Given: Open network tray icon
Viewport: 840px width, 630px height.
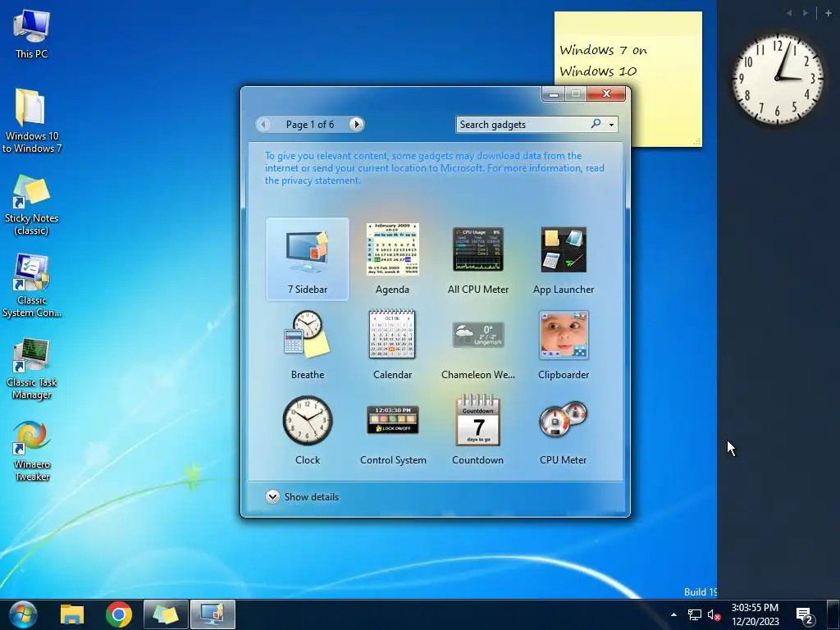Looking at the screenshot, I should coord(694,615).
